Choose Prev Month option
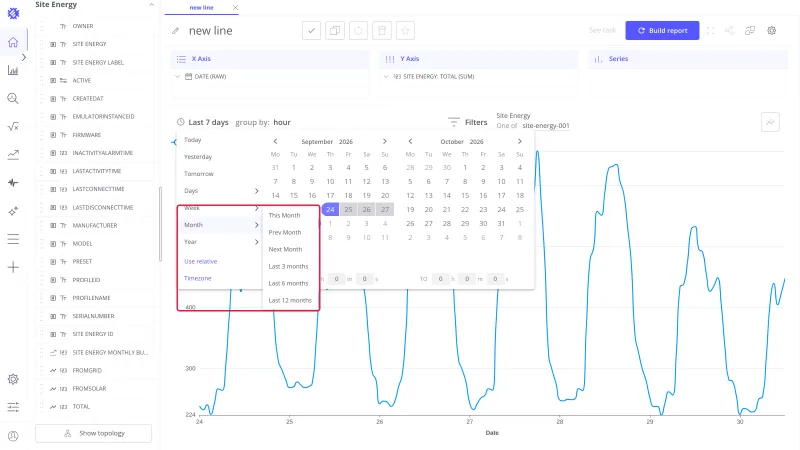The image size is (800, 450). click(x=285, y=232)
